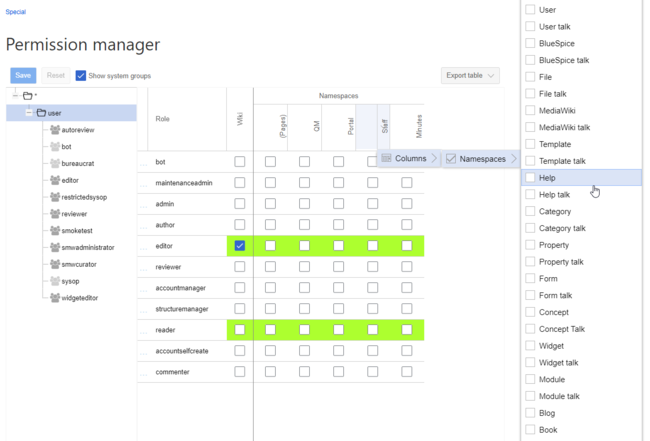
Task: Choose the Template talk menu entry
Action: (562, 161)
